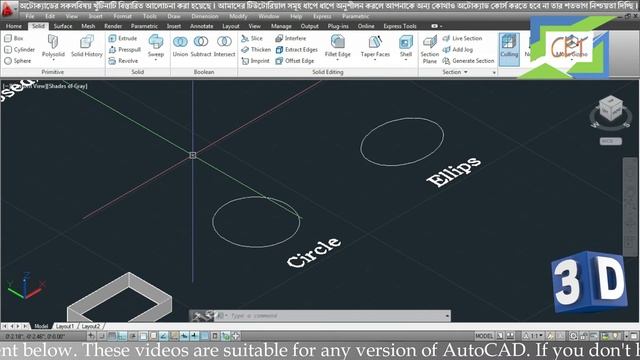Click the Shades of Gray visual style label
This screenshot has height=360, width=640.
coord(68,86)
